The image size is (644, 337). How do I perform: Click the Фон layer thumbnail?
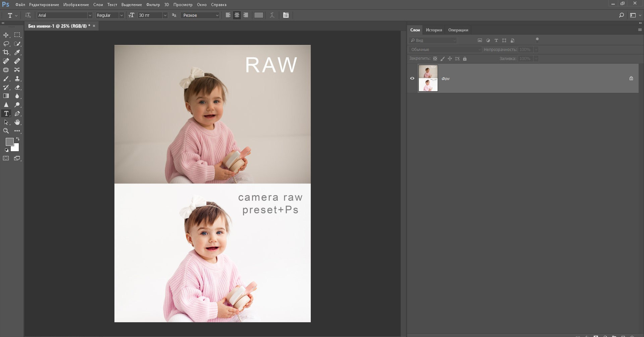coord(428,78)
